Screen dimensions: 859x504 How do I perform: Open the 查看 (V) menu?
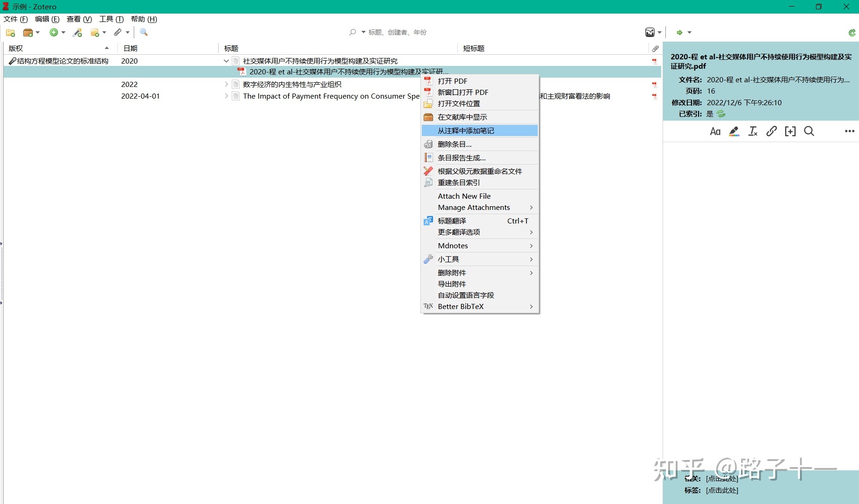click(x=79, y=19)
